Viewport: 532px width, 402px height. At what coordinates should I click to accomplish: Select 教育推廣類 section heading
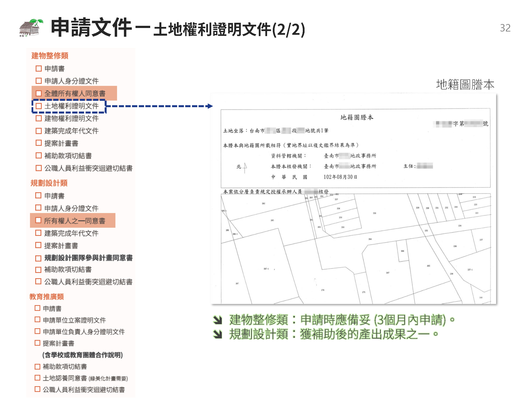pos(47,297)
